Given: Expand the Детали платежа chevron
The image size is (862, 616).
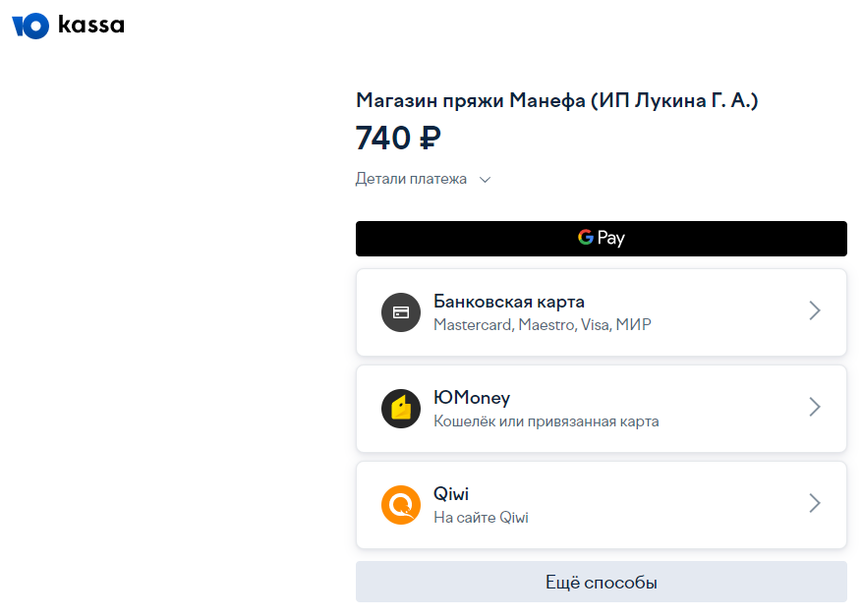Looking at the screenshot, I should [485, 180].
